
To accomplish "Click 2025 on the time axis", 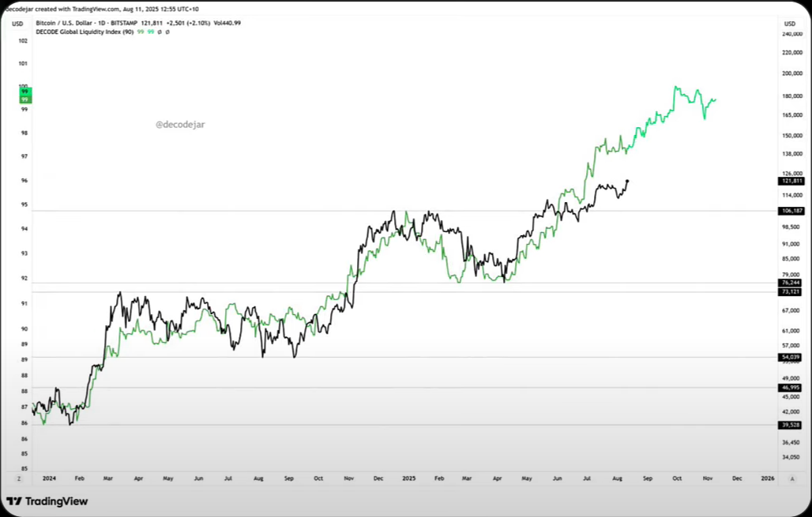I will click(x=408, y=478).
